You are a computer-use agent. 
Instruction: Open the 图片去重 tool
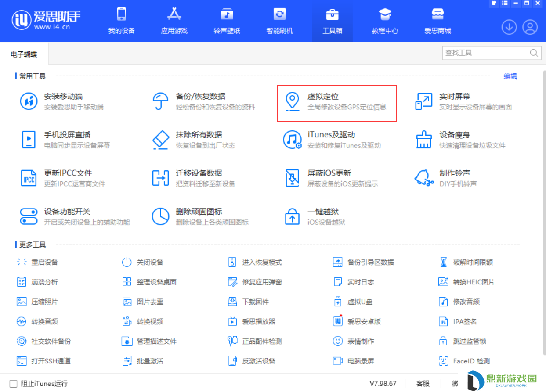pos(143,302)
